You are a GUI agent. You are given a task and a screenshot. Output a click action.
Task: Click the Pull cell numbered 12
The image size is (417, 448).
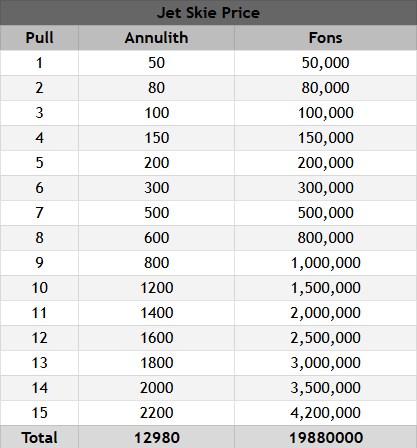coord(39,338)
